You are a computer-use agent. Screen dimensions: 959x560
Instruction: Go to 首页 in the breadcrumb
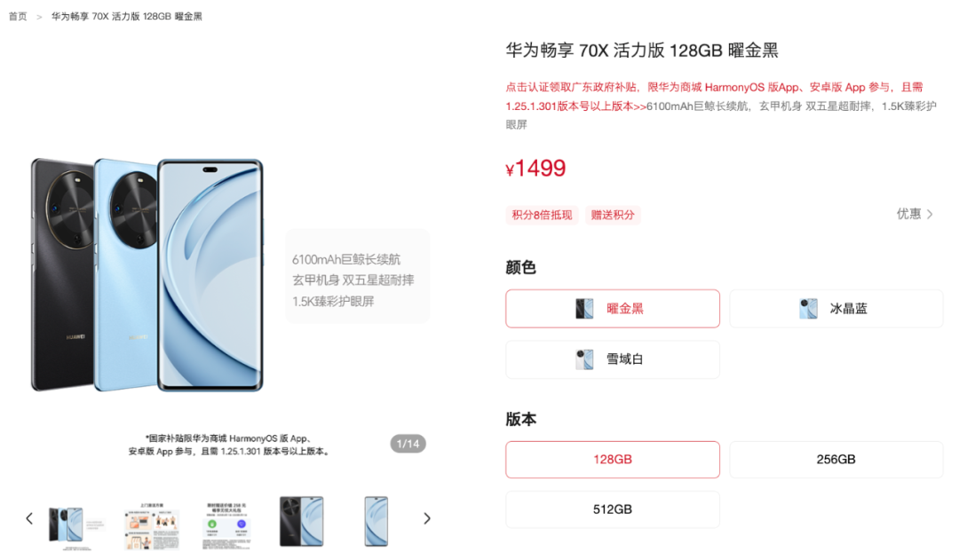tap(18, 17)
